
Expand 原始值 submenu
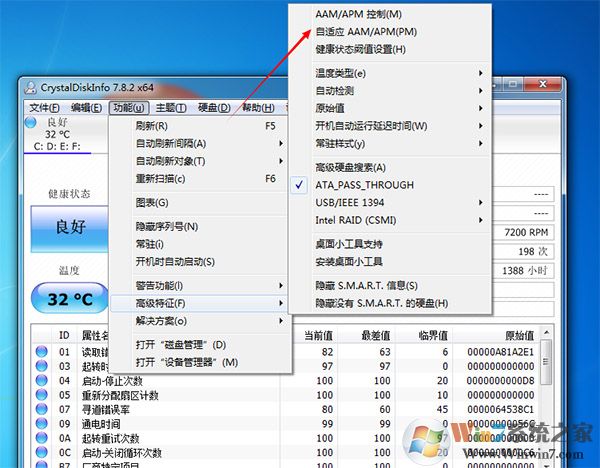coord(390,108)
